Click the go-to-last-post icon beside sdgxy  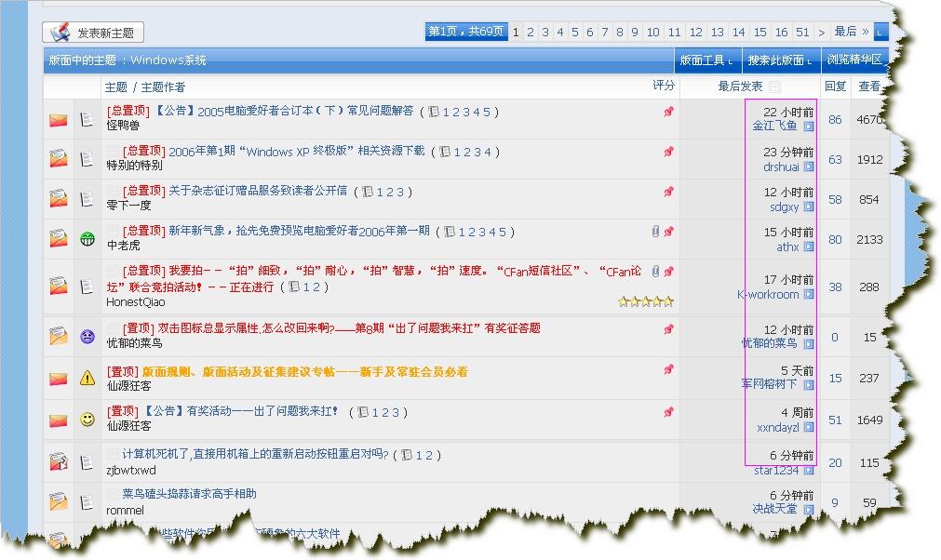coord(809,207)
